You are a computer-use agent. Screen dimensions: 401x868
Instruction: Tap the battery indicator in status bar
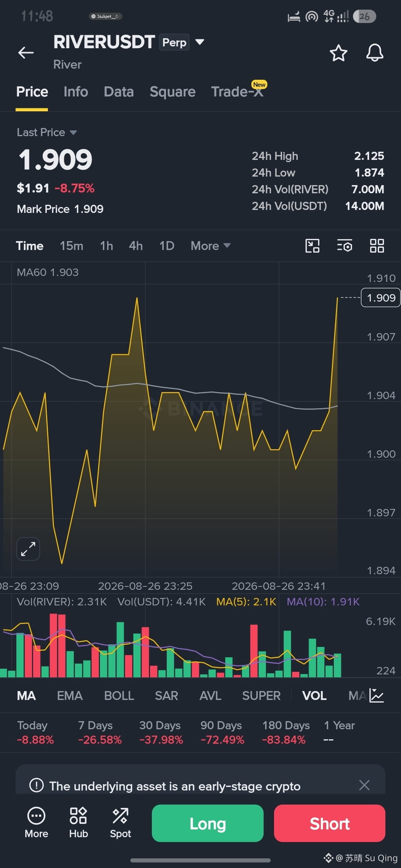pyautogui.click(x=364, y=16)
